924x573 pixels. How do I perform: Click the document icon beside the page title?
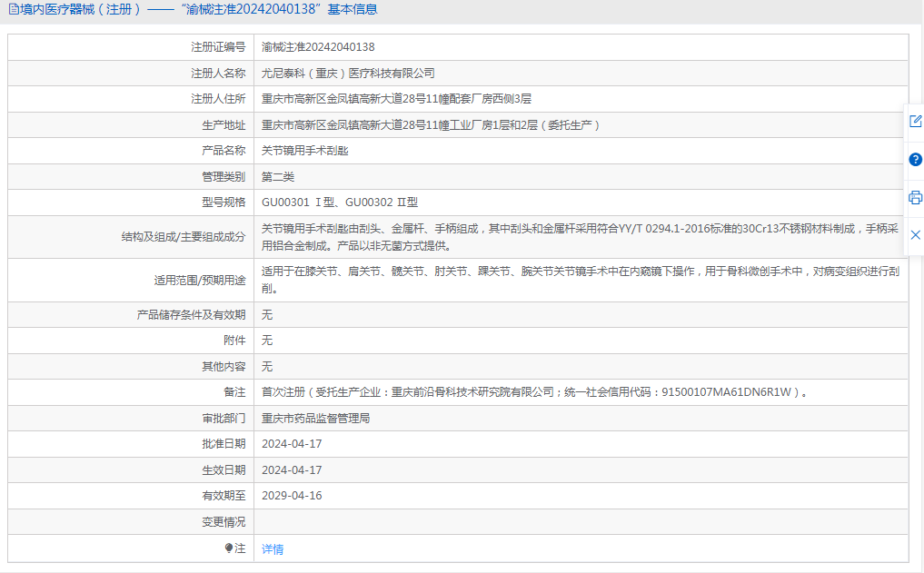13,9
